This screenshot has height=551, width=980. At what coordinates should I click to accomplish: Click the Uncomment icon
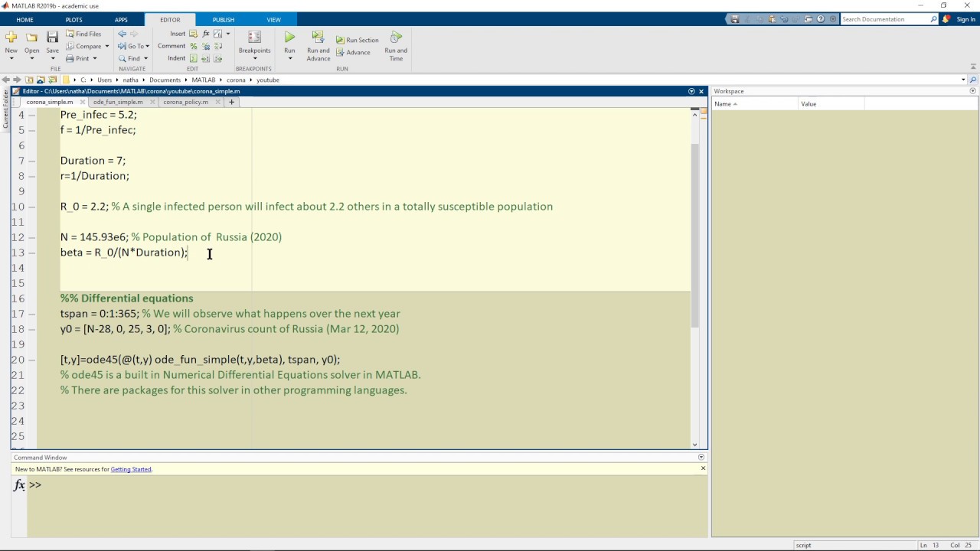206,46
